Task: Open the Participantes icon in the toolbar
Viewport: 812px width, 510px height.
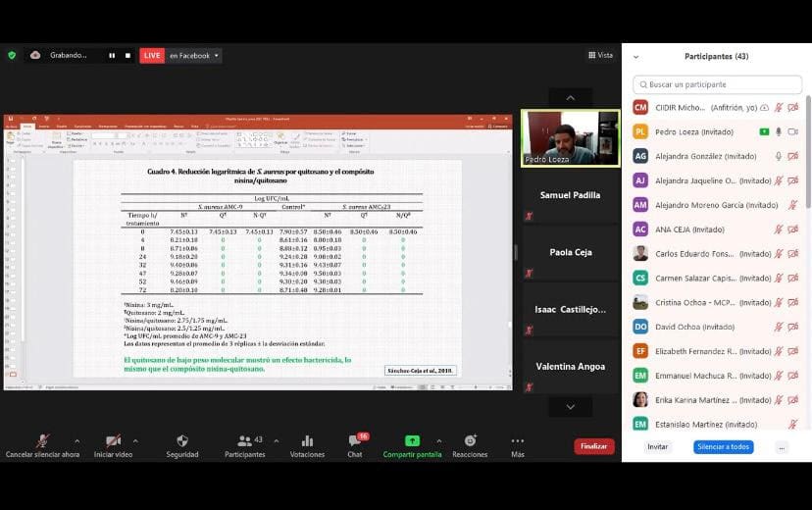Action: click(x=243, y=441)
